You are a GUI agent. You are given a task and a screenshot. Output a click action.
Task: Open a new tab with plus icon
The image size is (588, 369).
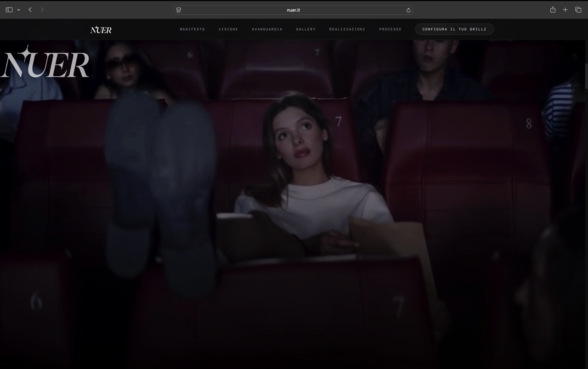[565, 10]
